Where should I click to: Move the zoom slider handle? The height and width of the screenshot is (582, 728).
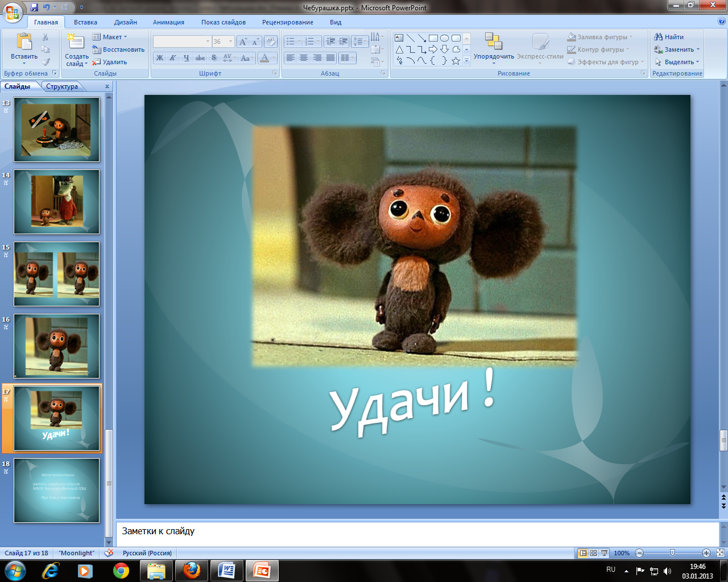tap(673, 552)
